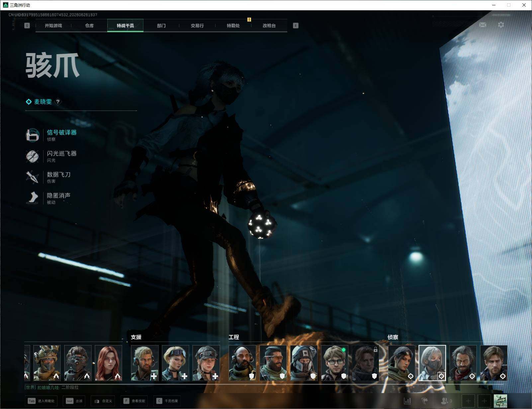532x409 pixels.
Task: Switch to the 仓库 tab
Action: (89, 26)
